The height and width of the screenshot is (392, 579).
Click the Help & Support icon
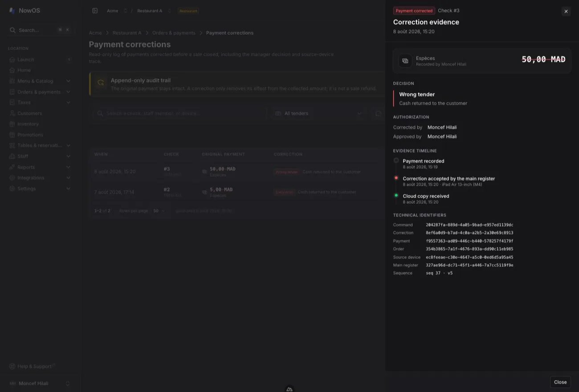click(x=12, y=367)
